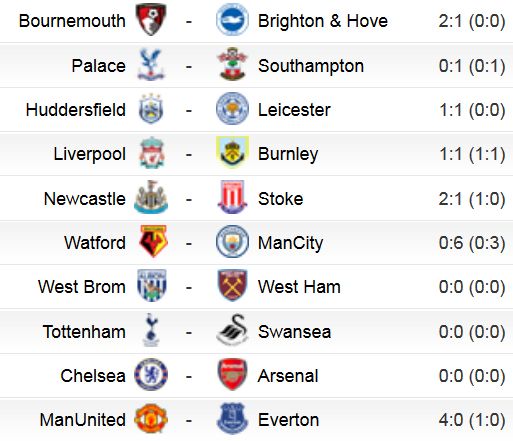Click the Southampton club badge

(232, 64)
